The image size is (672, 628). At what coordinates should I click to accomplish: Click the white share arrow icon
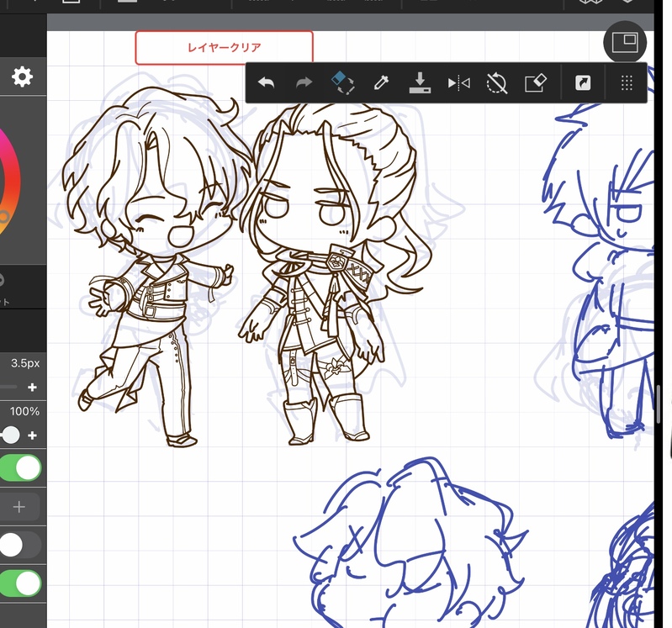[x=583, y=82]
